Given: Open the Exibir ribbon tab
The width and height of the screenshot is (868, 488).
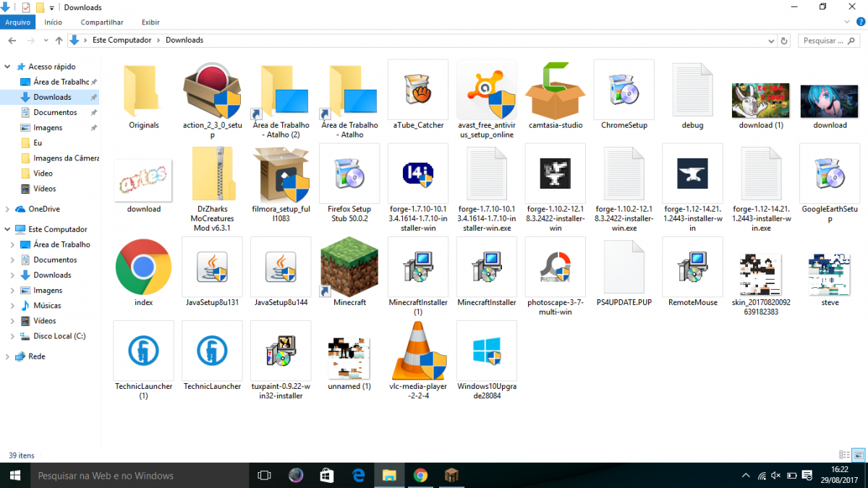Looking at the screenshot, I should point(150,22).
